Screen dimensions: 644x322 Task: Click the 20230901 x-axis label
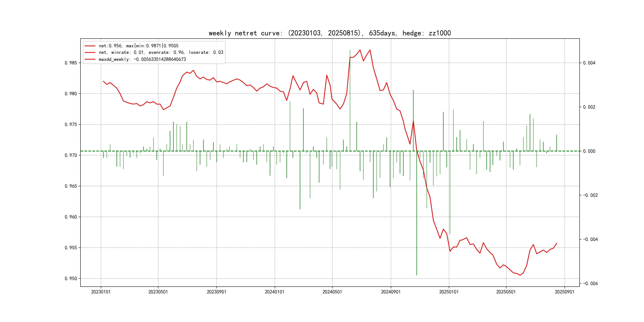pyautogui.click(x=216, y=292)
